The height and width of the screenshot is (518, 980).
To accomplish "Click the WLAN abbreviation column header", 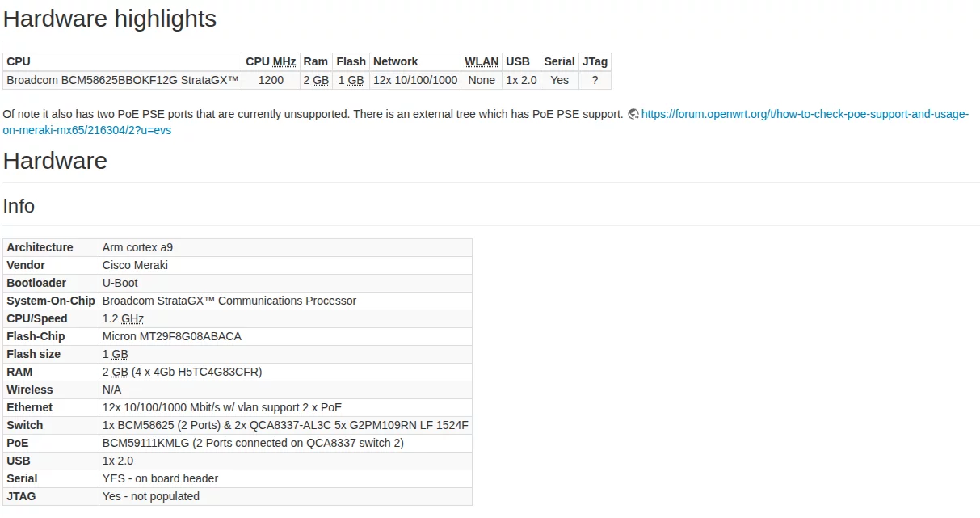I will pos(481,61).
